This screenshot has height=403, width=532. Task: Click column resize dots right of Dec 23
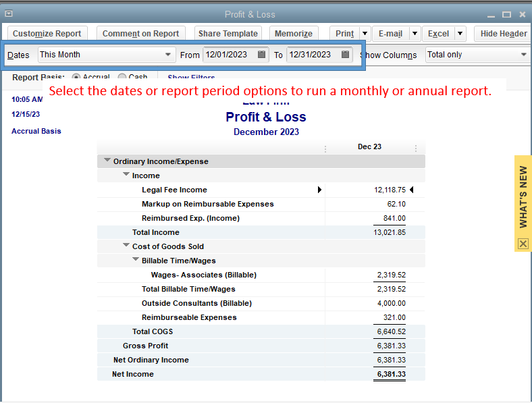[x=416, y=149]
